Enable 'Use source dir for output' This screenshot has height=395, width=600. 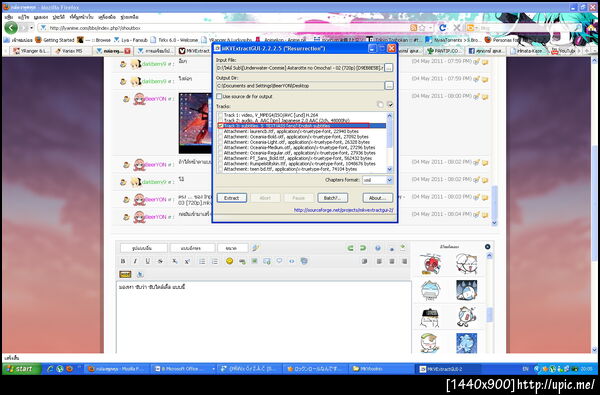click(219, 96)
